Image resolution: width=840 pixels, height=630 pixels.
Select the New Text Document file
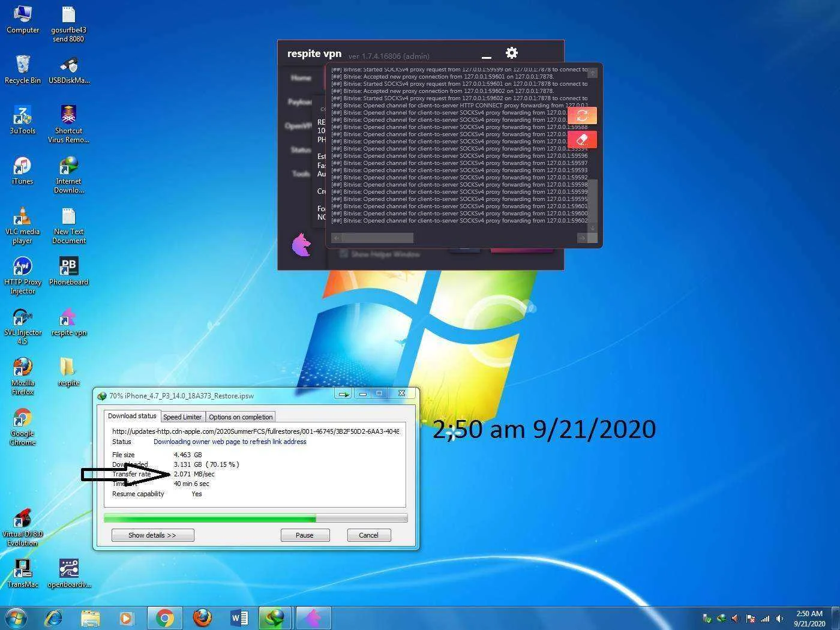click(x=68, y=225)
